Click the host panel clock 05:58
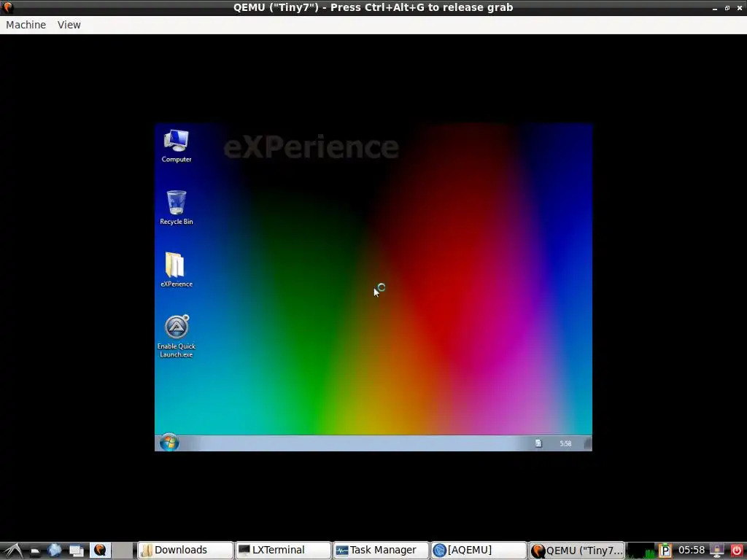This screenshot has width=747, height=560. 692,551
